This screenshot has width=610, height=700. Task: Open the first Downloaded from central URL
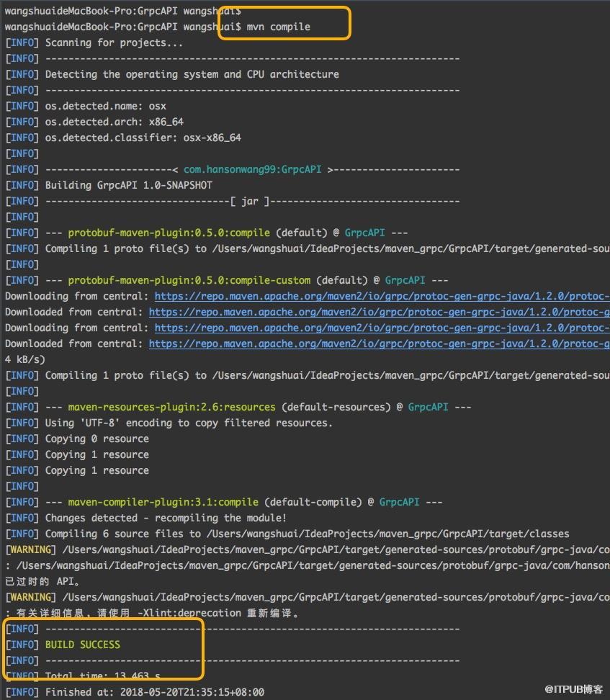[379, 312]
